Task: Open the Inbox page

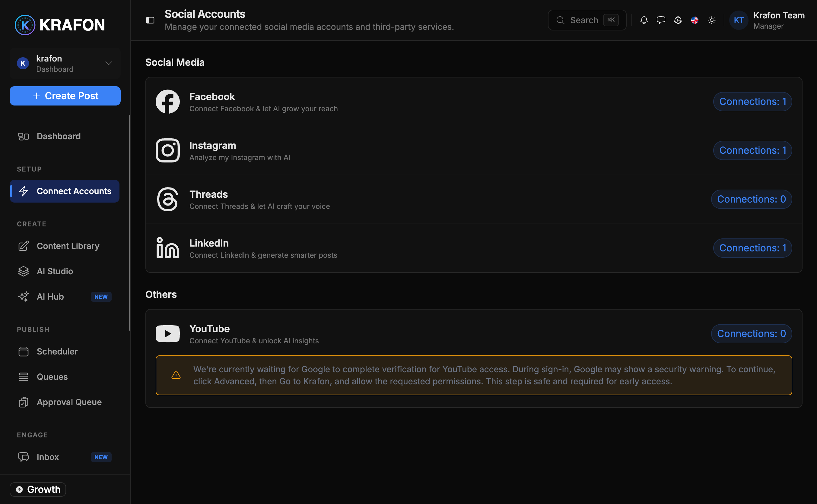Action: click(x=65, y=457)
